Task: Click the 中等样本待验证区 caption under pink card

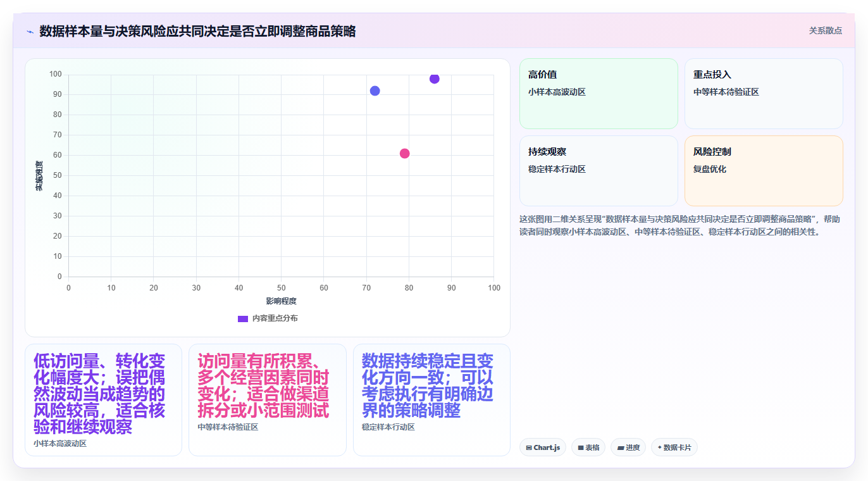Action: point(228,427)
